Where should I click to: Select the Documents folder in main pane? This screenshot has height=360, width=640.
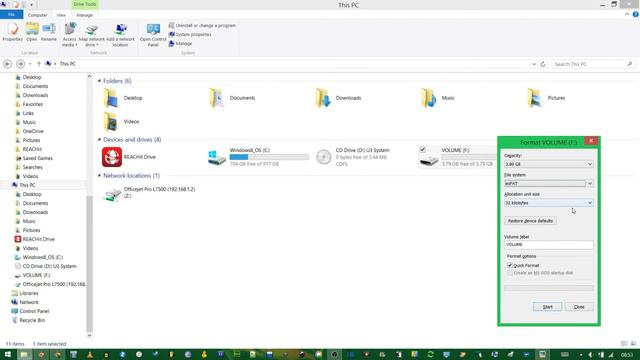coord(232,98)
